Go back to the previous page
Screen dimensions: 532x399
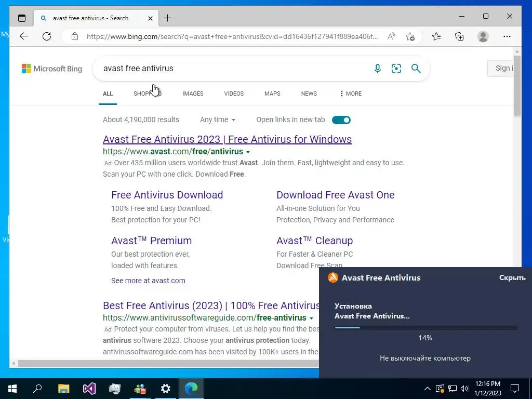24,36
